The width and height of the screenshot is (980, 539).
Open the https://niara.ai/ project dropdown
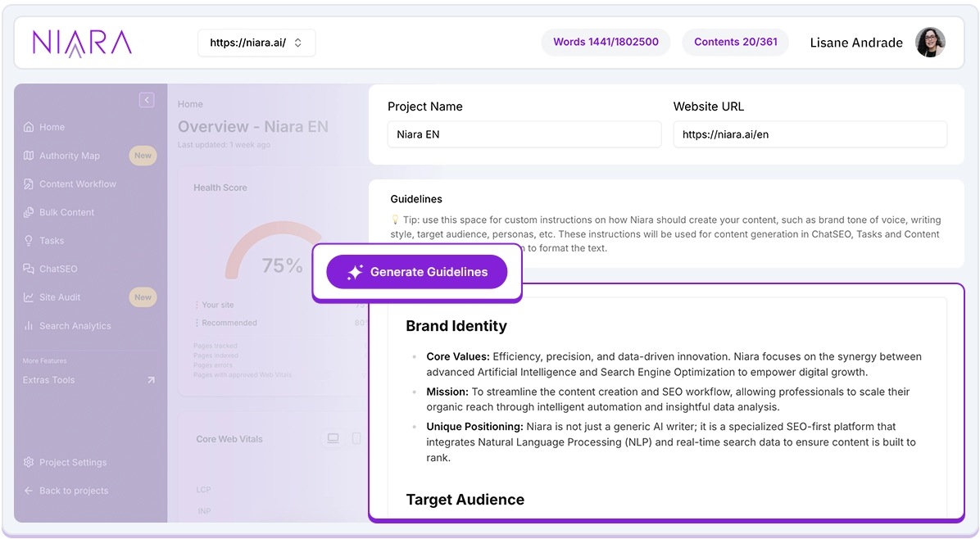256,43
